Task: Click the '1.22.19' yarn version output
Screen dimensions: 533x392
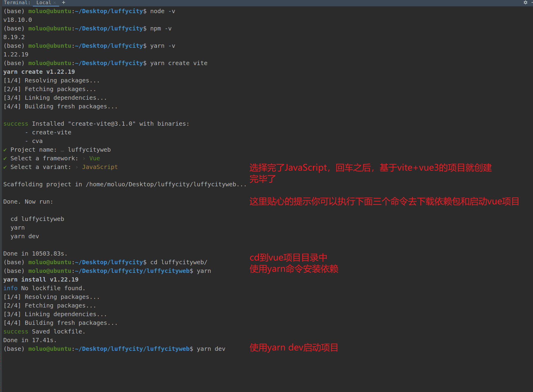Action: tap(16, 54)
